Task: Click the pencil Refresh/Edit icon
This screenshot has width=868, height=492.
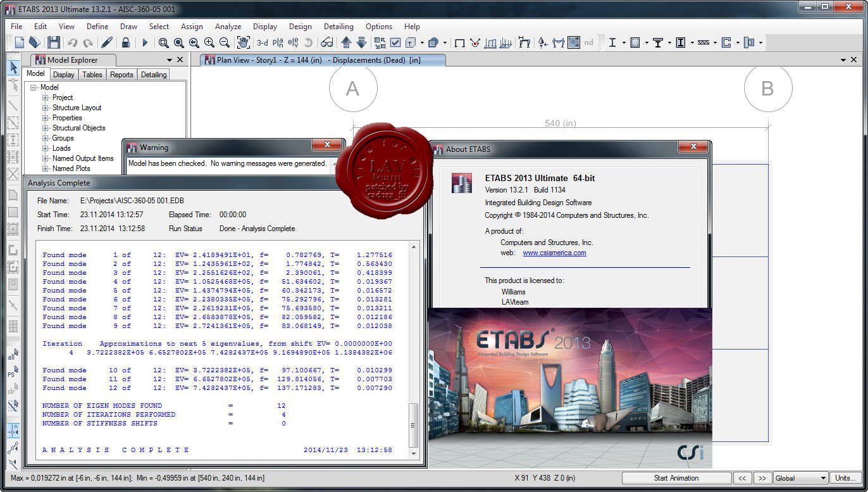Action: 107,42
